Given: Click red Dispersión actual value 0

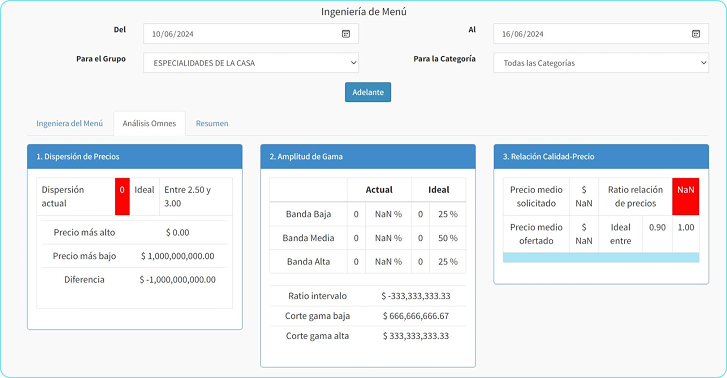Looking at the screenshot, I should click(x=122, y=196).
